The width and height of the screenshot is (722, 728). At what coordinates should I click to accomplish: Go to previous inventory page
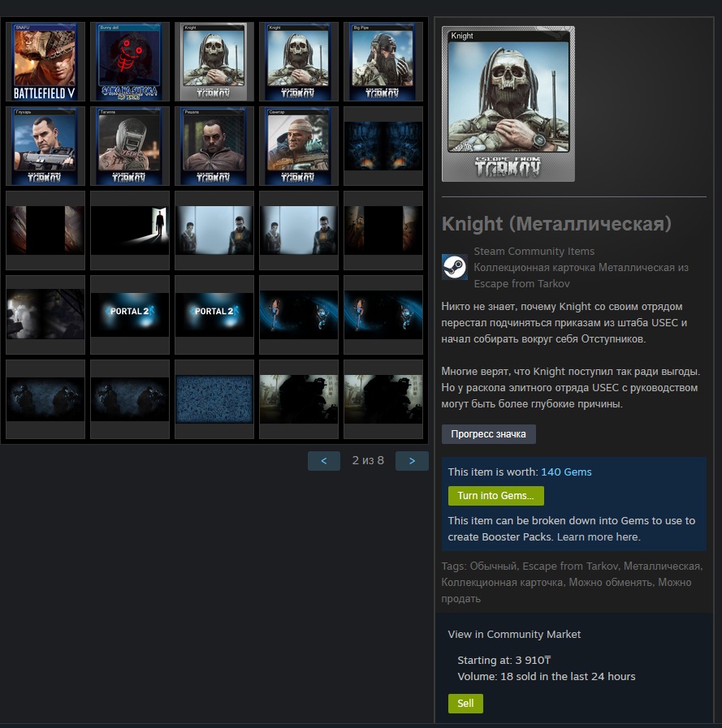pyautogui.click(x=324, y=461)
